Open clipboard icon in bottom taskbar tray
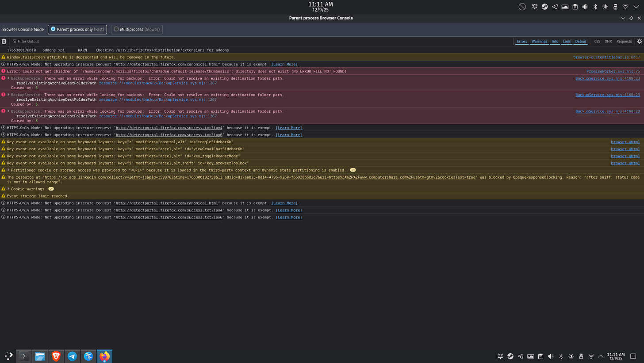This screenshot has height=363, width=644. tap(540, 356)
